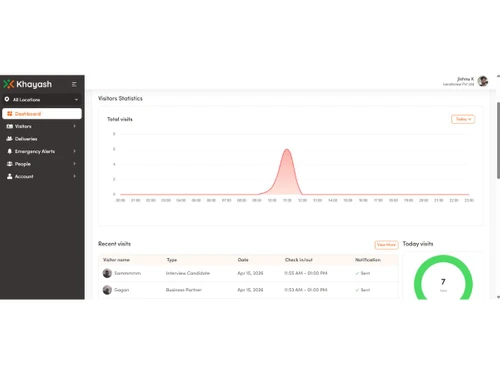The height and width of the screenshot is (375, 500).
Task: Open the Visitors menu item
Action: 42,126
